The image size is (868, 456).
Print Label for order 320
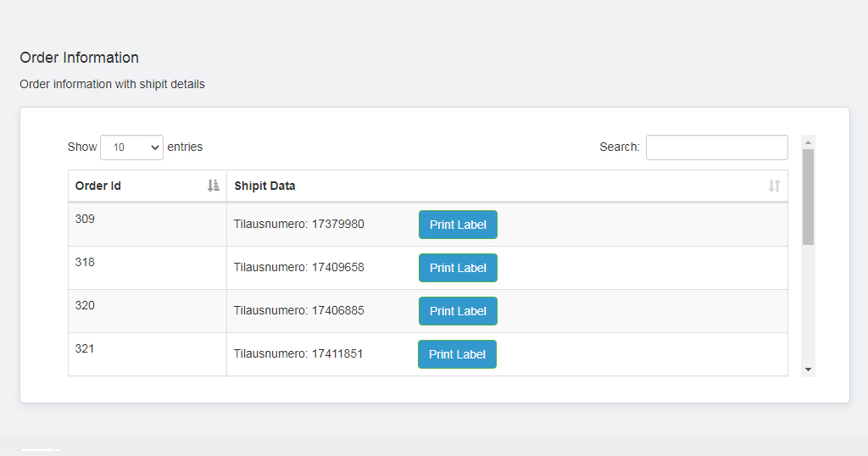458,311
